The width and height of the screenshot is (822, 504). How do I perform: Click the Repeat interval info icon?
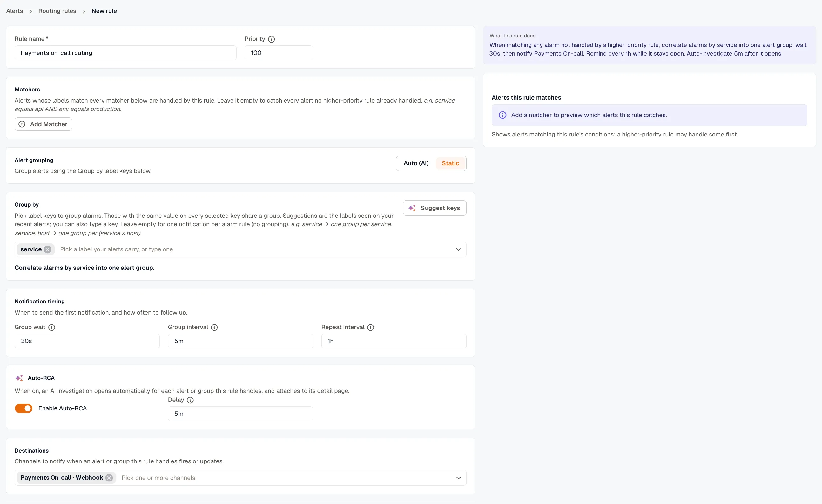click(371, 327)
